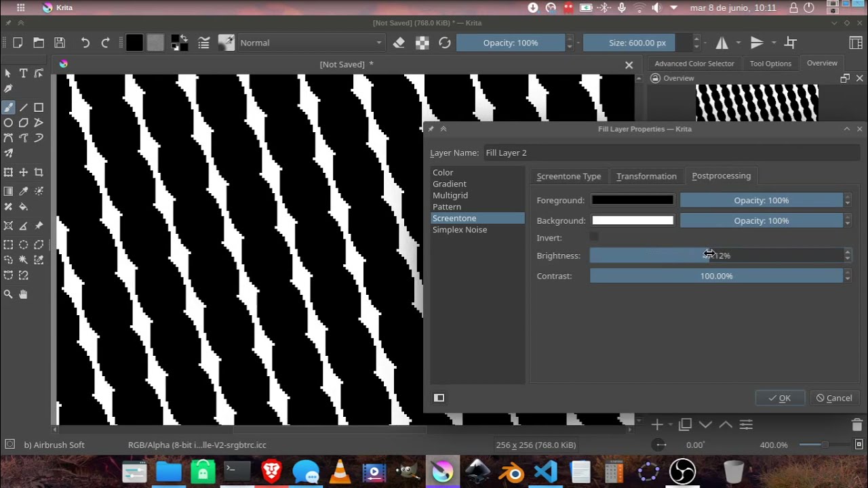Screen dimensions: 868x488
Task: Toggle eraser mode icon in the toolbar
Action: click(x=399, y=43)
